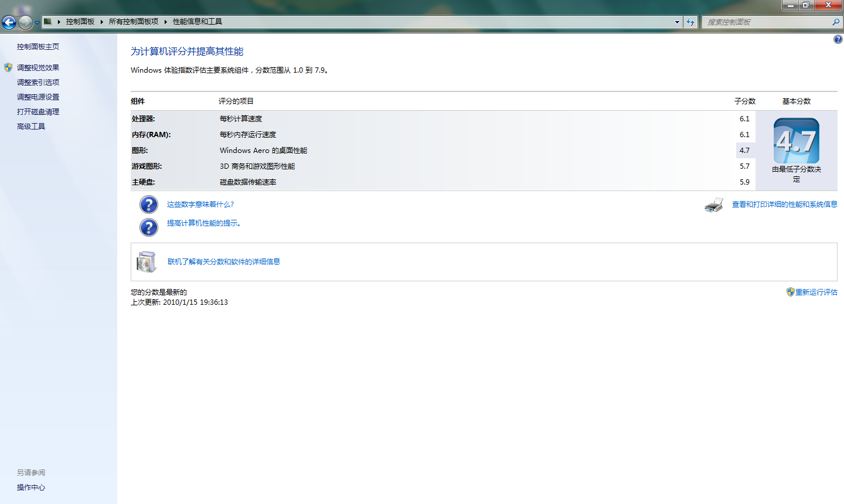This screenshot has height=504, width=844.
Task: Open the recent pages dropdown arrow
Action: point(37,23)
